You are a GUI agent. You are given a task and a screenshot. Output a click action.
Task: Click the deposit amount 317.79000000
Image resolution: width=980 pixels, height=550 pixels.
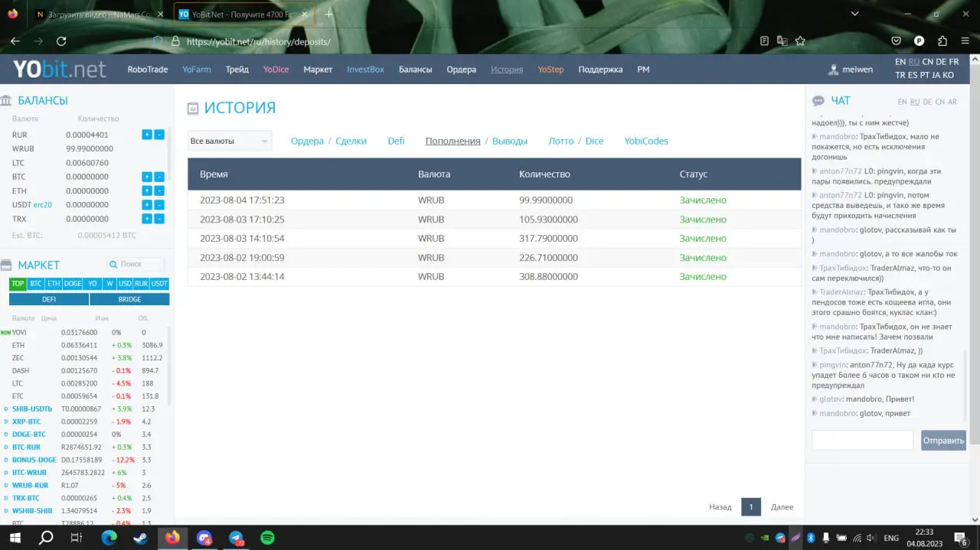(548, 238)
